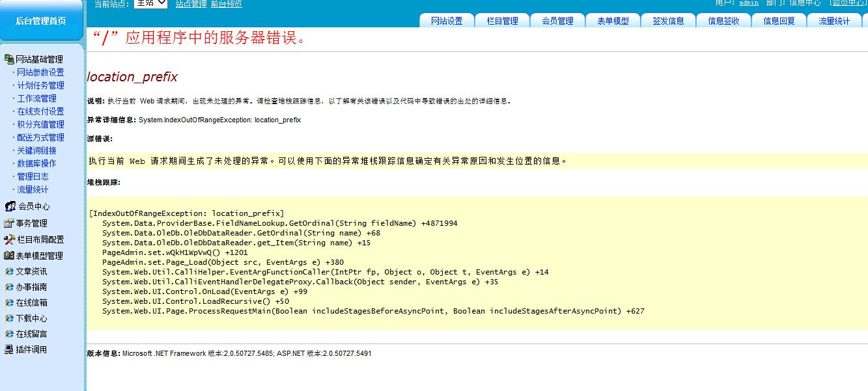Image resolution: width=868 pixels, height=391 pixels.
Task: Switch to the 会员管理 tab
Action: [557, 21]
